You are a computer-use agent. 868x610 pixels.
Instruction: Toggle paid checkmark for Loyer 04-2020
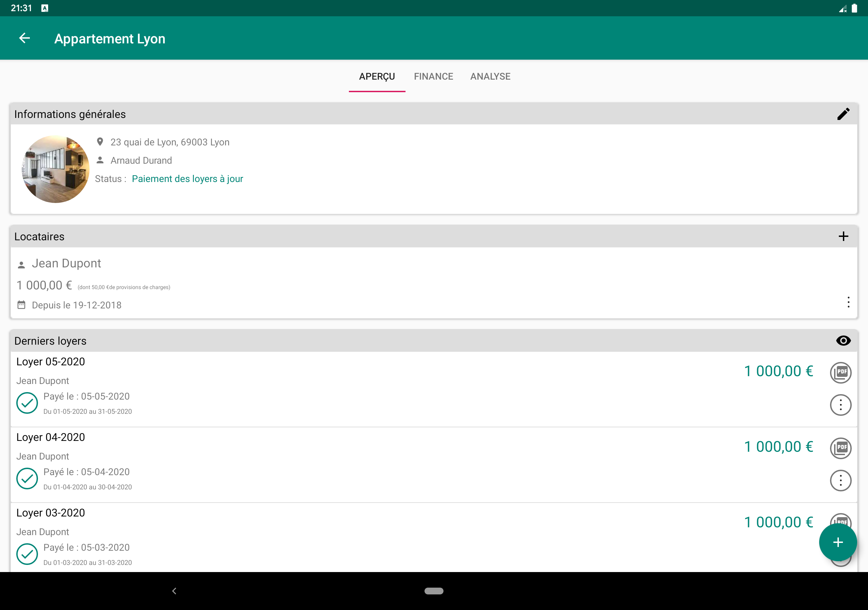tap(27, 479)
